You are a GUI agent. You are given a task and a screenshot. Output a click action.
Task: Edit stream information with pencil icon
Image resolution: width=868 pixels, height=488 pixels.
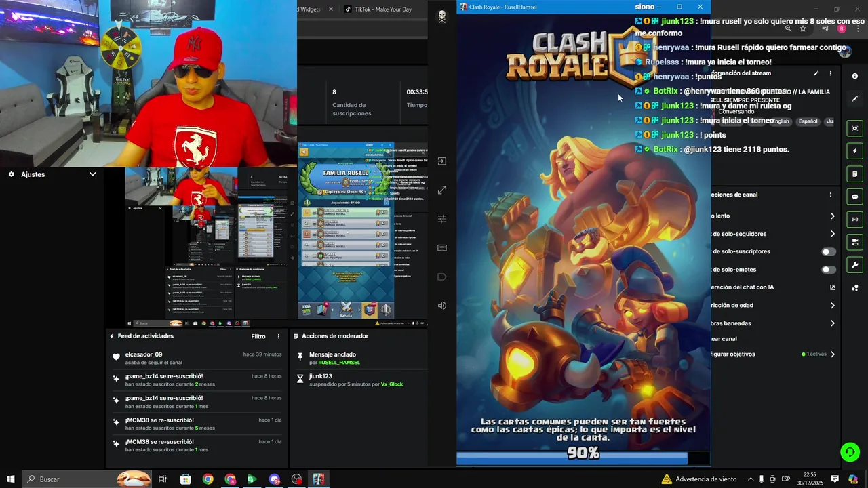click(816, 73)
